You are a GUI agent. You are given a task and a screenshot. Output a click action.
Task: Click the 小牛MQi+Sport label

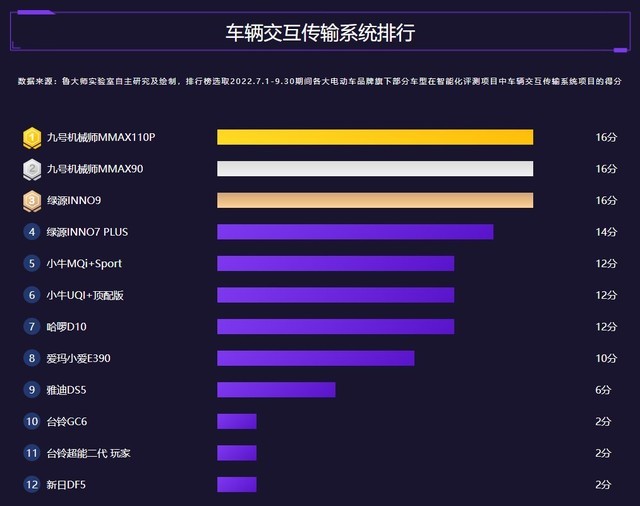click(x=84, y=264)
